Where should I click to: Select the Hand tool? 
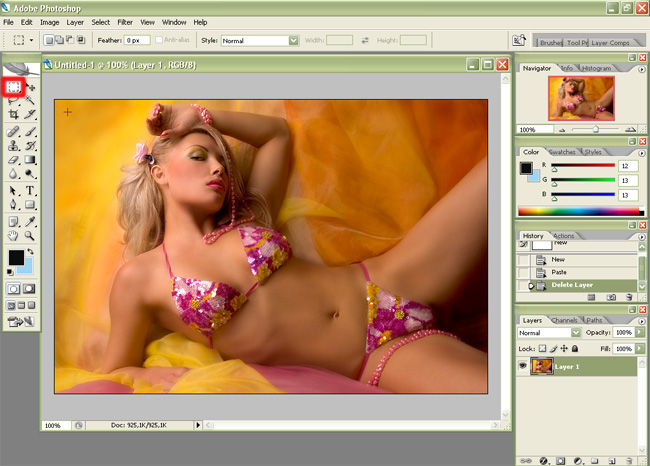point(13,235)
